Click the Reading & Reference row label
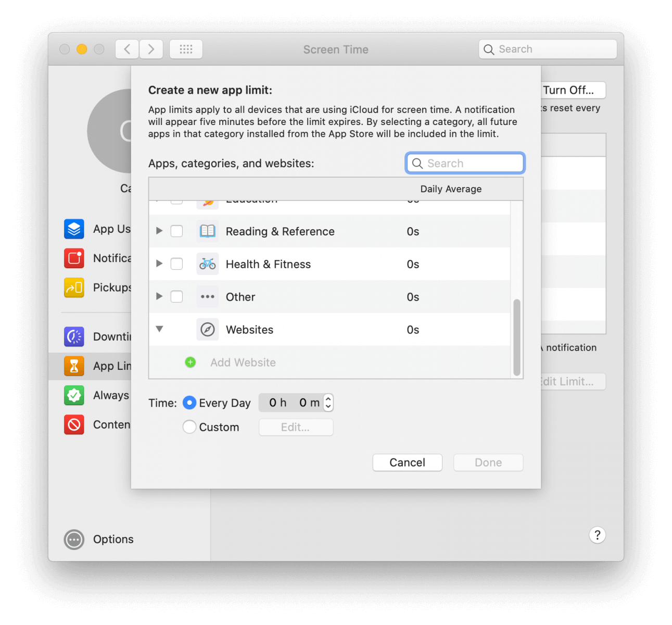The height and width of the screenshot is (625, 672). pyautogui.click(x=280, y=231)
